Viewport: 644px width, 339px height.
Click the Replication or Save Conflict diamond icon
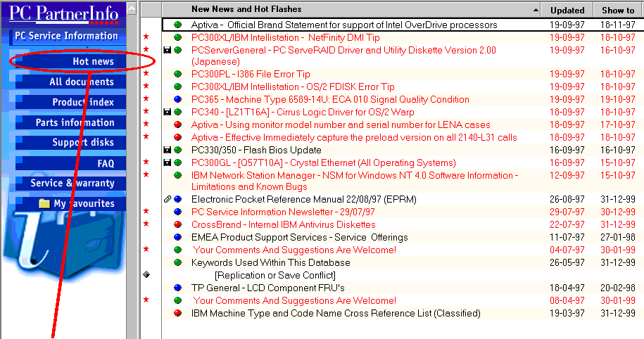coord(146,275)
